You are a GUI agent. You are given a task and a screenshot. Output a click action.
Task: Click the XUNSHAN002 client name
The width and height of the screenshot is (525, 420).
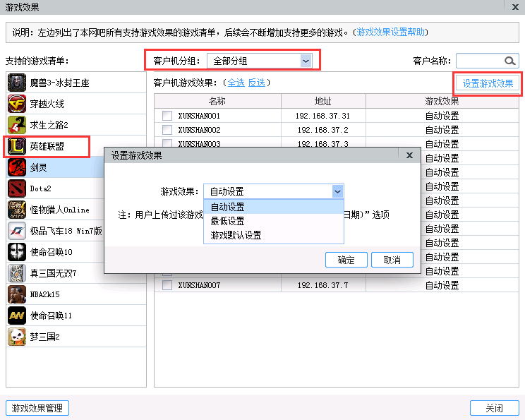pyautogui.click(x=199, y=130)
